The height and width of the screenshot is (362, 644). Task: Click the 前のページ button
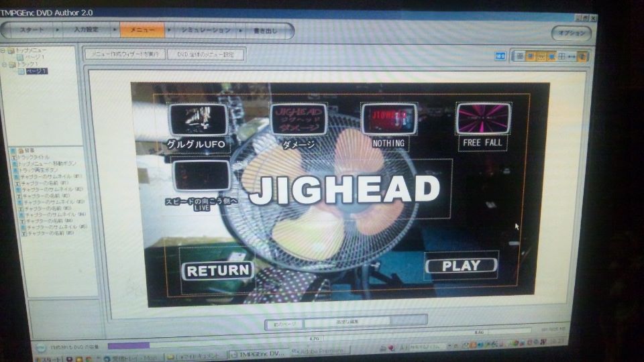pos(284,324)
